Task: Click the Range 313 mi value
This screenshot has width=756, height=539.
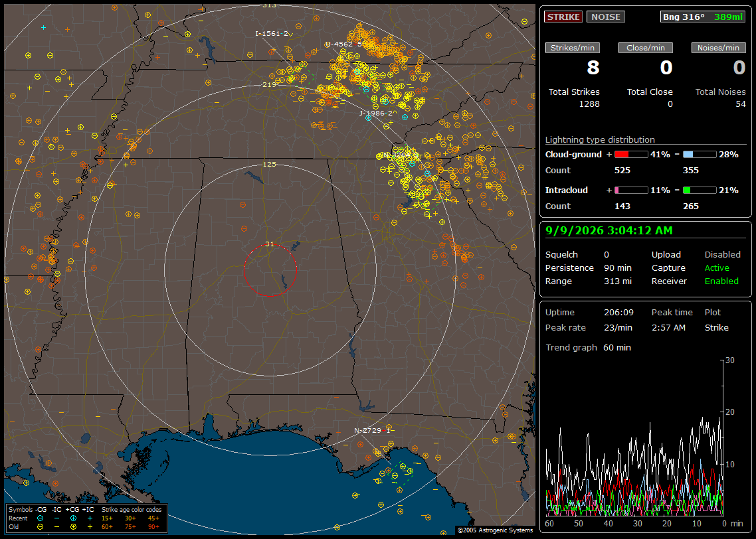Action: tap(618, 281)
